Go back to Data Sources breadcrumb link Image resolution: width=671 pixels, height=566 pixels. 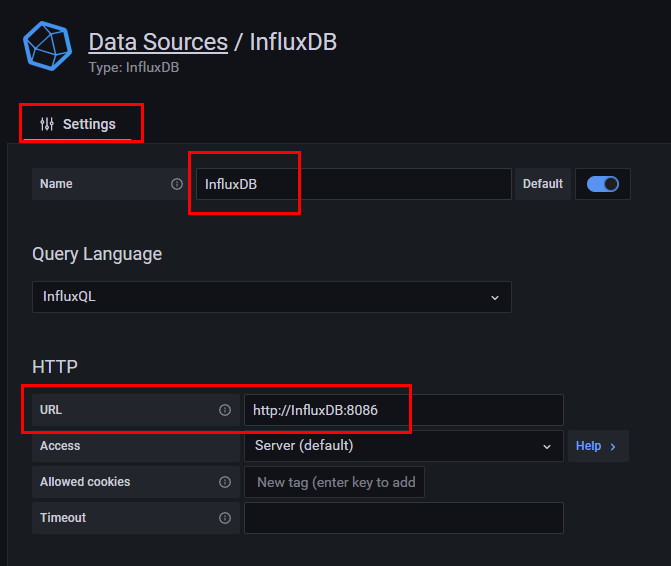click(x=158, y=42)
